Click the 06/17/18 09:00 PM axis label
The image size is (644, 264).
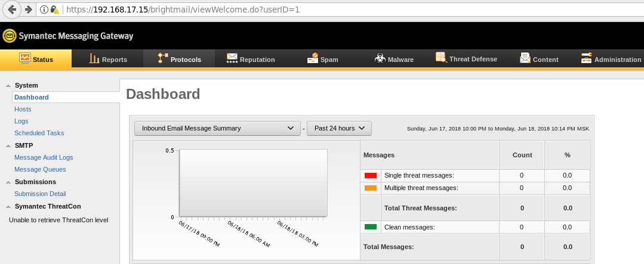pos(199,234)
